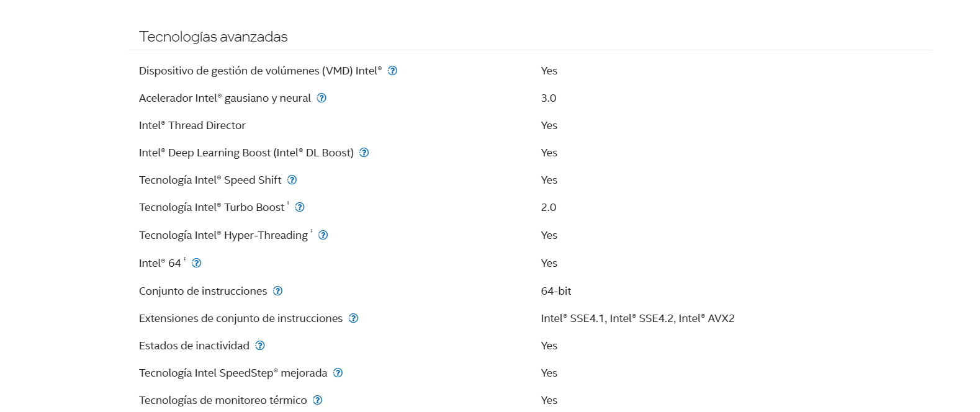Select the Intel Thread Director row label
The width and height of the screenshot is (980, 412).
click(x=192, y=125)
